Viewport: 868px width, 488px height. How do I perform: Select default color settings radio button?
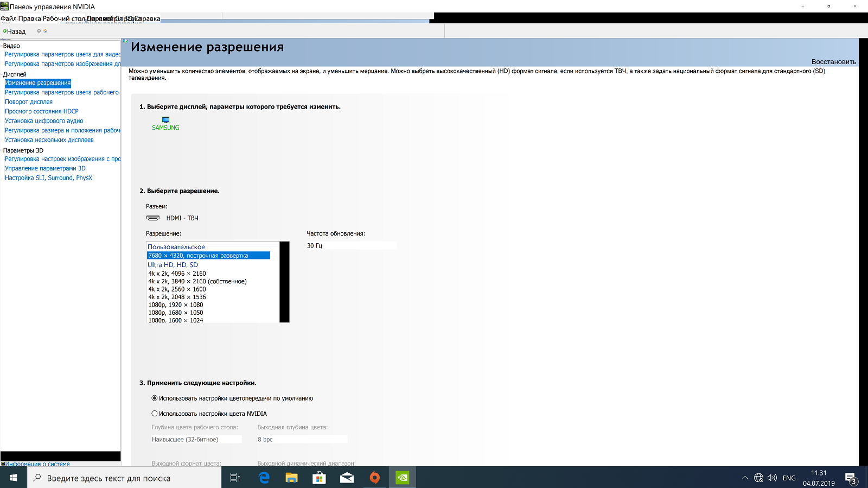(155, 398)
